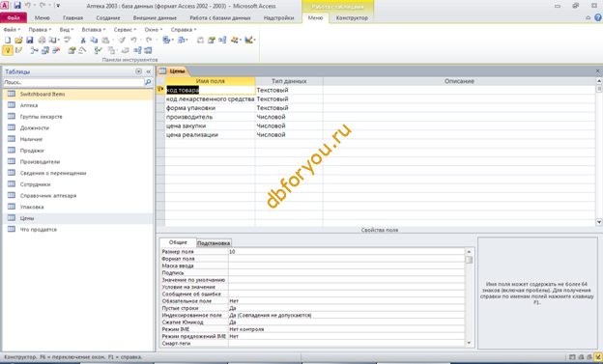The width and height of the screenshot is (603, 364).
Task: Click the Open folder icon in toolbar
Action: (18, 40)
